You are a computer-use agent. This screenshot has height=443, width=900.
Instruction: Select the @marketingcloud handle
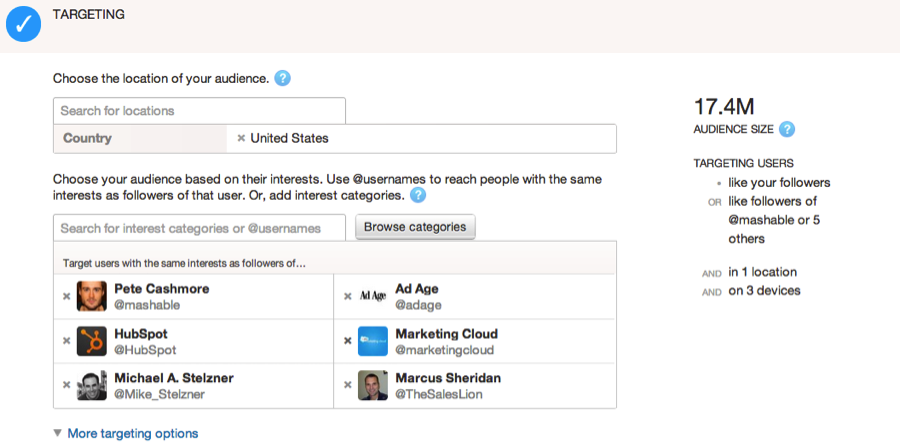point(444,350)
